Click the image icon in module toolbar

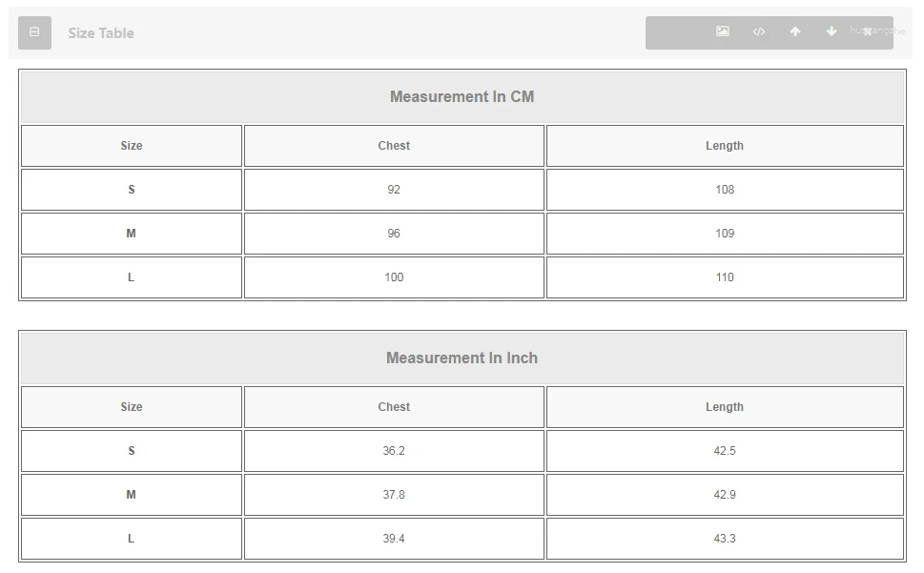click(723, 31)
